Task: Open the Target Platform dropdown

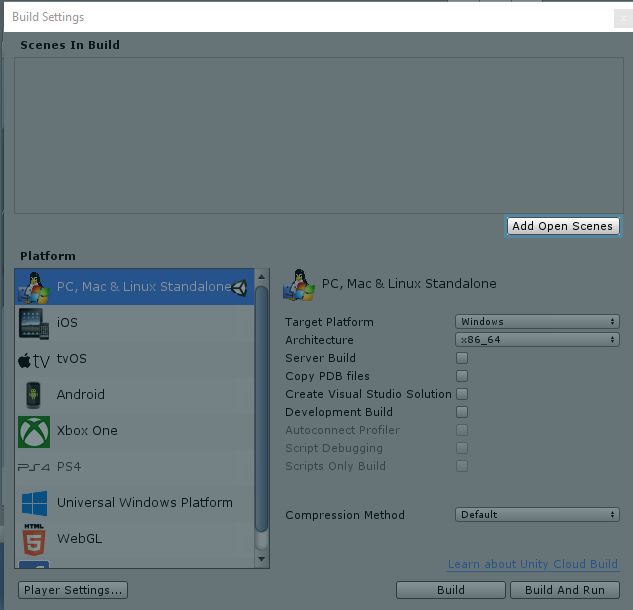Action: click(538, 322)
